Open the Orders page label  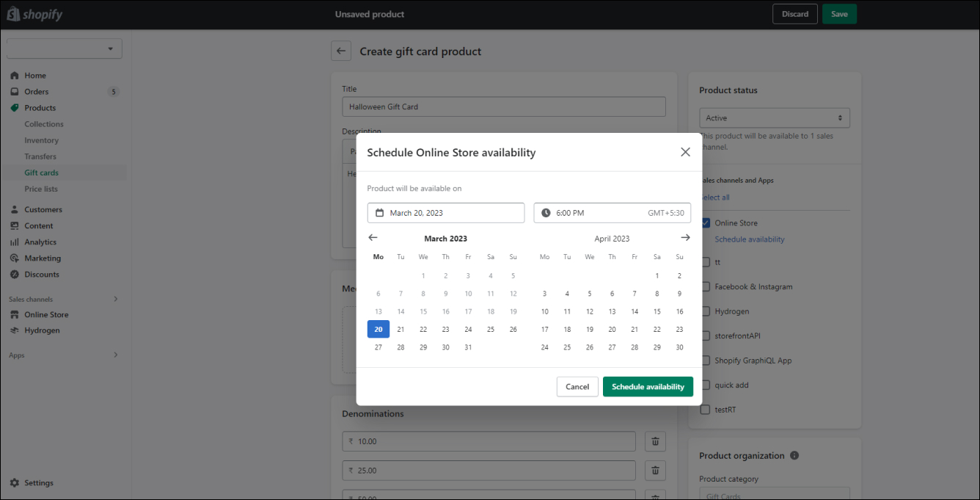coord(37,92)
